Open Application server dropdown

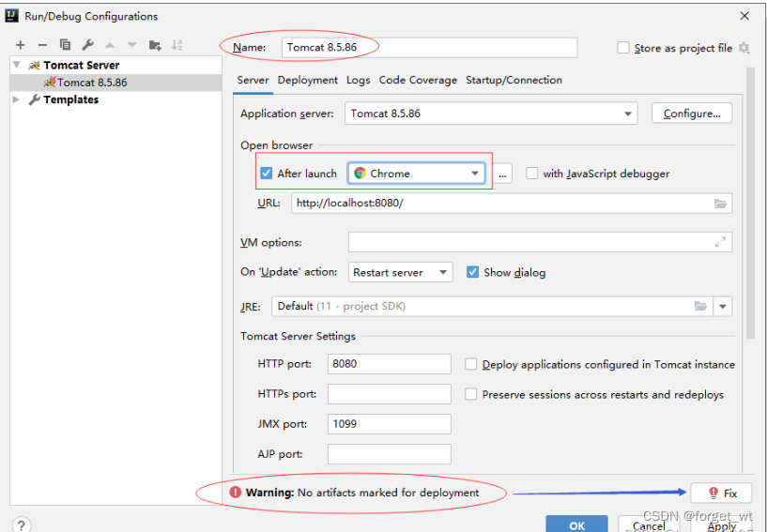click(491, 114)
